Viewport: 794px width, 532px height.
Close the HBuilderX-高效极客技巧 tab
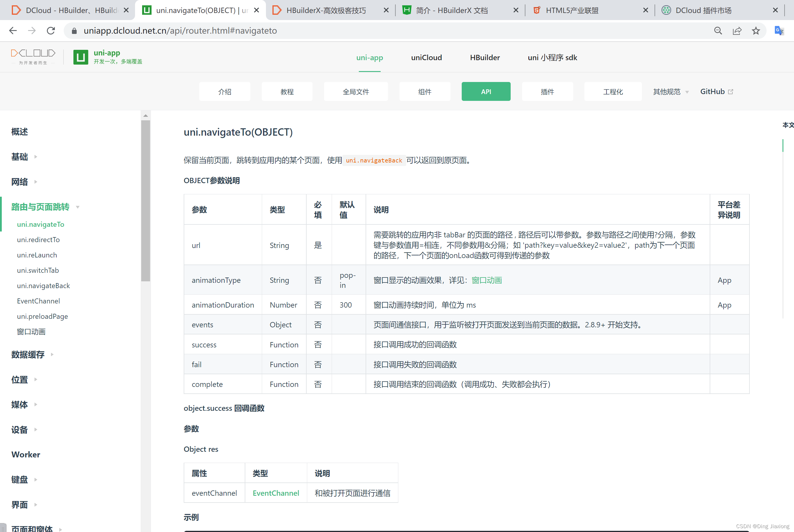pyautogui.click(x=386, y=10)
